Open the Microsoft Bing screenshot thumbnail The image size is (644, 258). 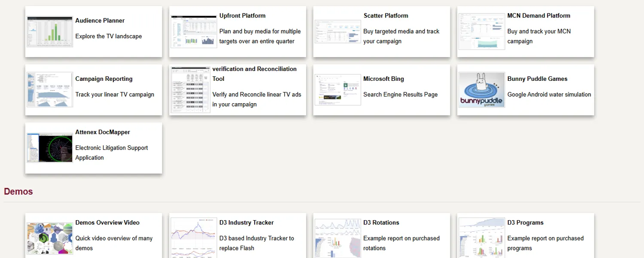pyautogui.click(x=338, y=89)
